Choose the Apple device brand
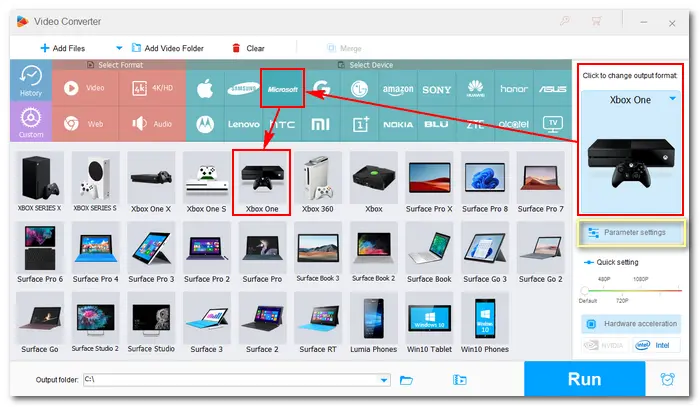 (x=205, y=89)
